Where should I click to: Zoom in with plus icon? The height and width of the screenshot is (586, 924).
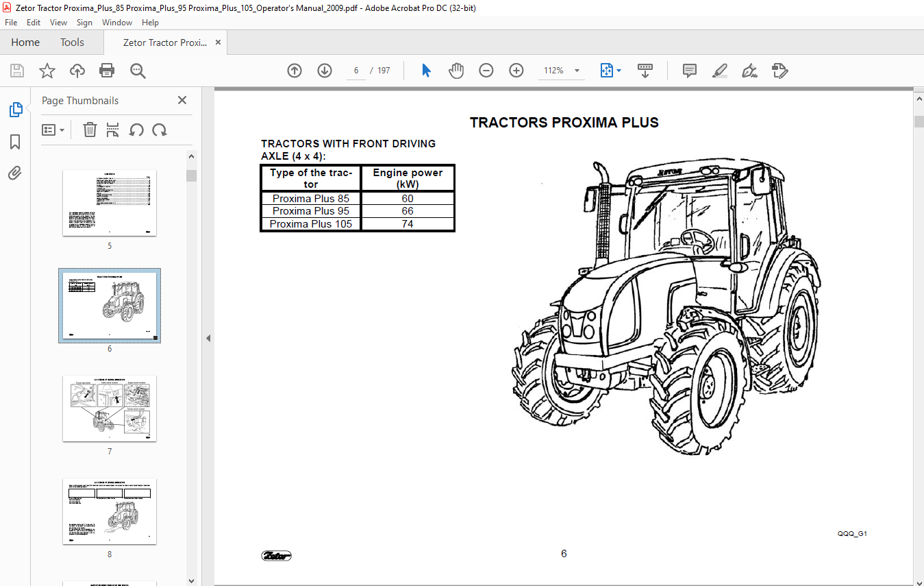tap(516, 71)
